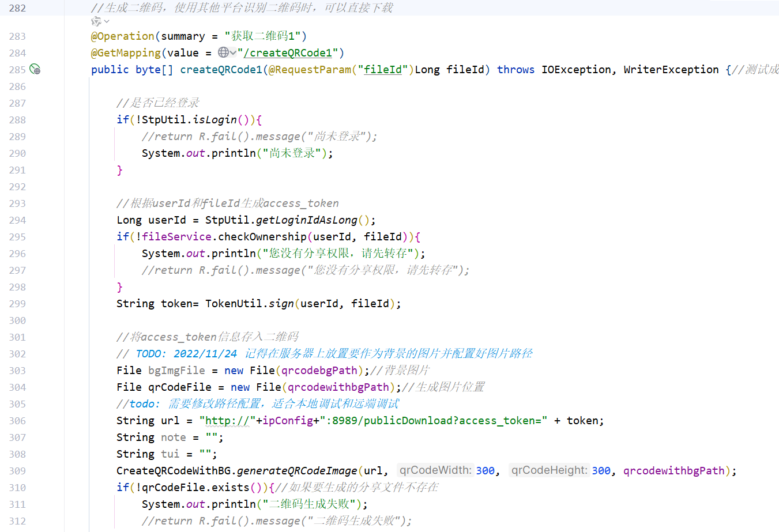
Task: Click the checkOwnership method call
Action: click(x=262, y=236)
